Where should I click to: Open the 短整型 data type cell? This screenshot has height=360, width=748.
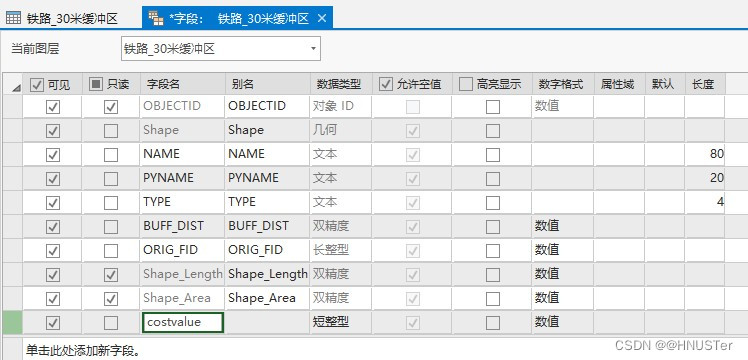point(341,322)
